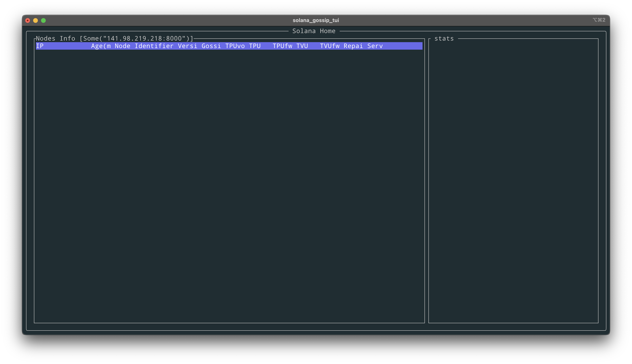Click the solana_gossip_tui window title

[x=316, y=20]
